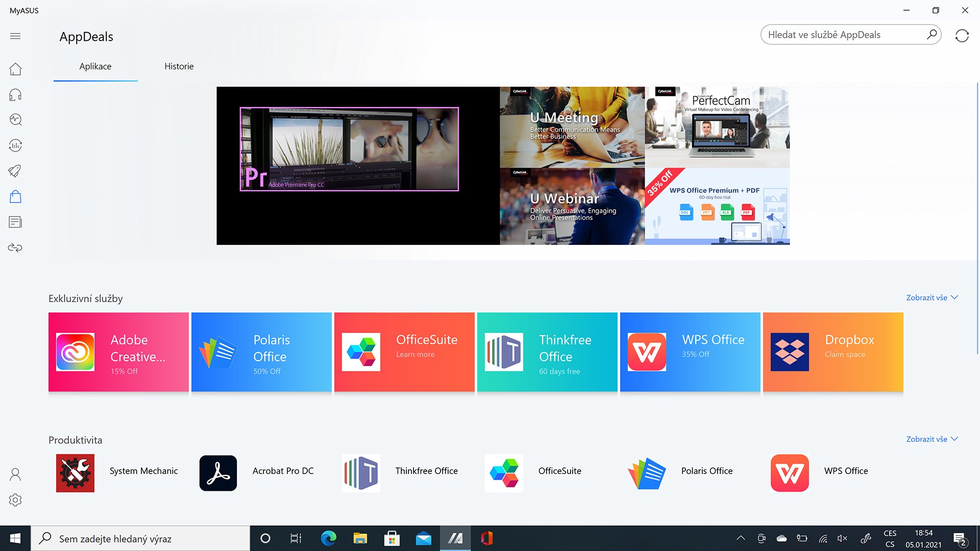Viewport: 980px width, 551px height.
Task: Click the WPS Office label under Produktivita
Action: point(846,471)
